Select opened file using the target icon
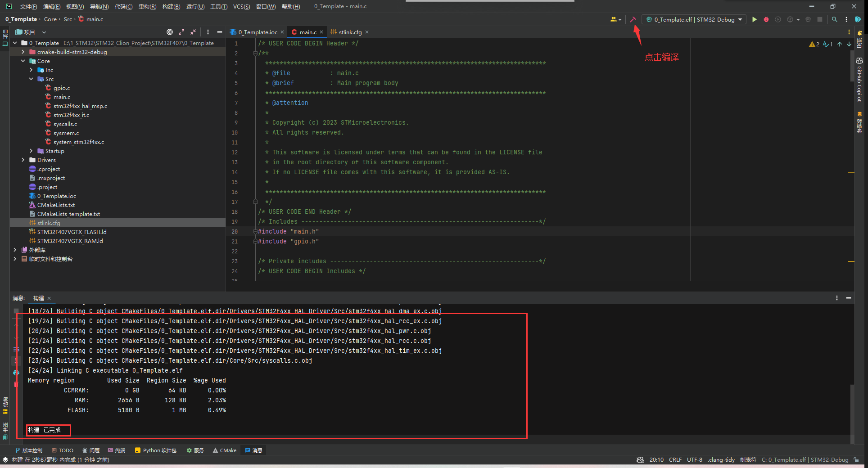This screenshot has width=868, height=468. [170, 32]
